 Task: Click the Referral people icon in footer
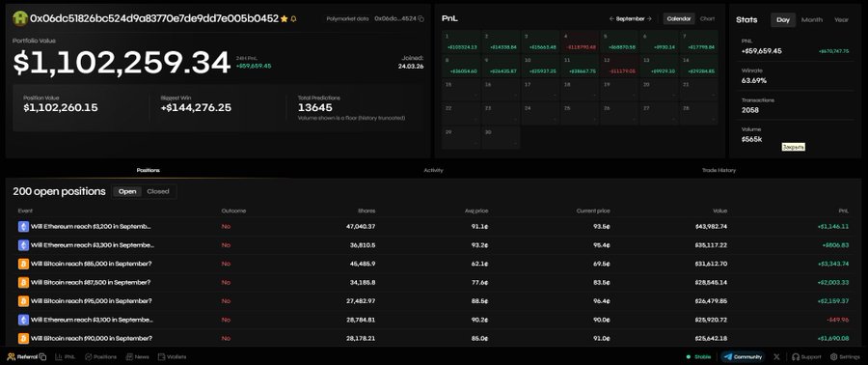click(11, 356)
